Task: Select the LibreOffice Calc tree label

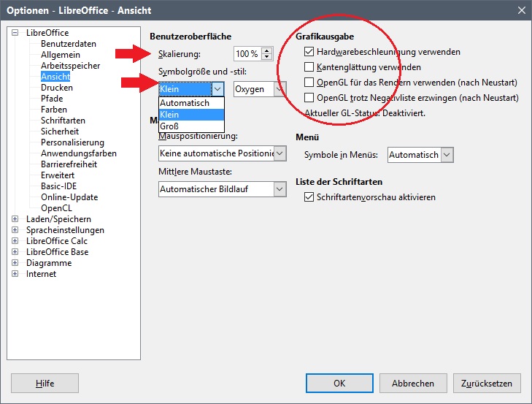Action: (57, 241)
